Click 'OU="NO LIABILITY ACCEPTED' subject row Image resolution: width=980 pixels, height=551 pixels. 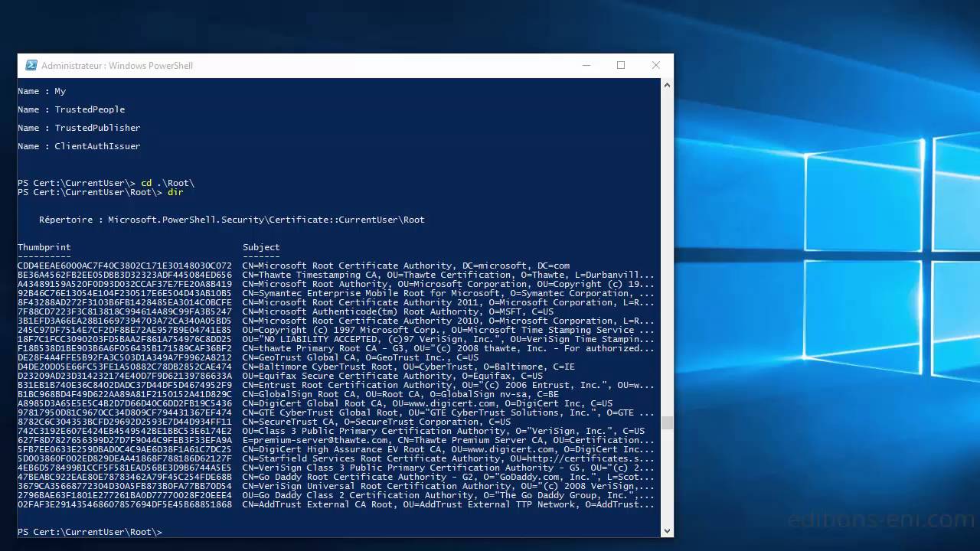(x=449, y=339)
